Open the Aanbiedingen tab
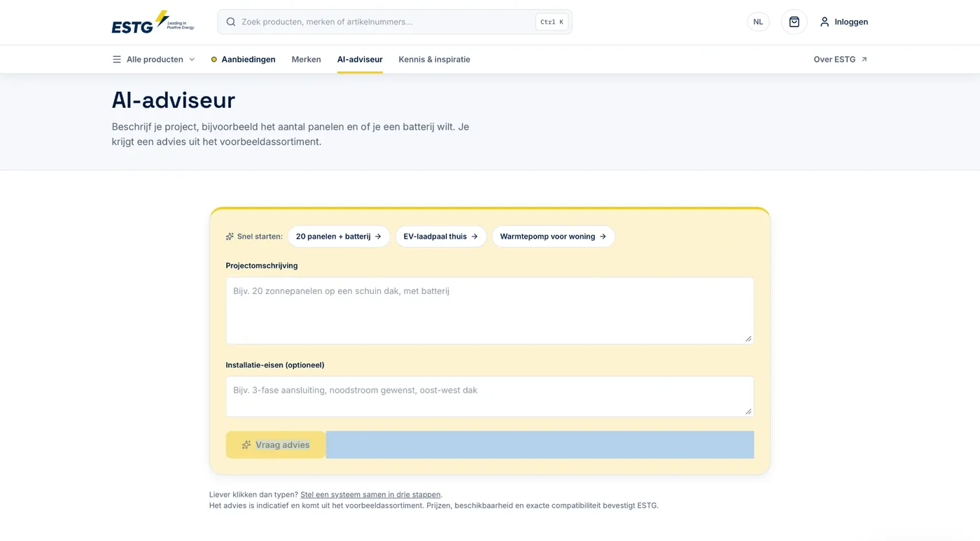Screen dimensions: 980x541 [243, 59]
